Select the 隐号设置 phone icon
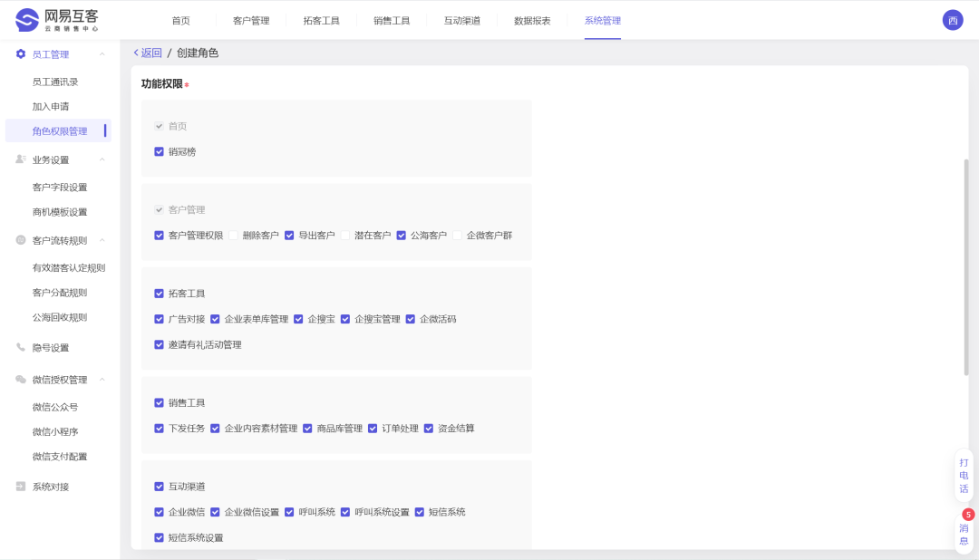The width and height of the screenshot is (979, 560). [20, 348]
